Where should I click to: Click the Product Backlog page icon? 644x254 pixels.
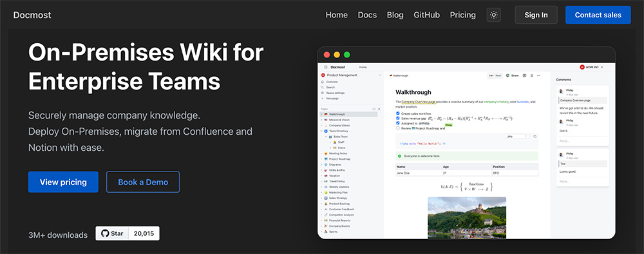click(326, 204)
